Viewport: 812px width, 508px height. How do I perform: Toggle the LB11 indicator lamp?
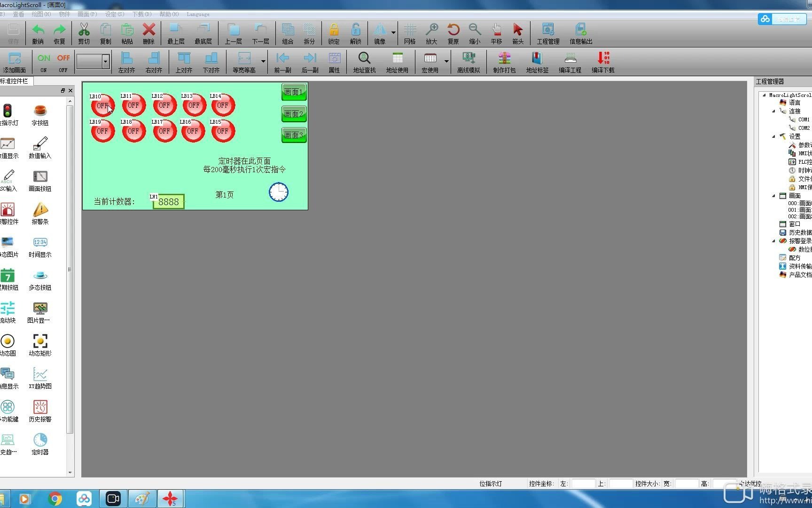(x=133, y=106)
